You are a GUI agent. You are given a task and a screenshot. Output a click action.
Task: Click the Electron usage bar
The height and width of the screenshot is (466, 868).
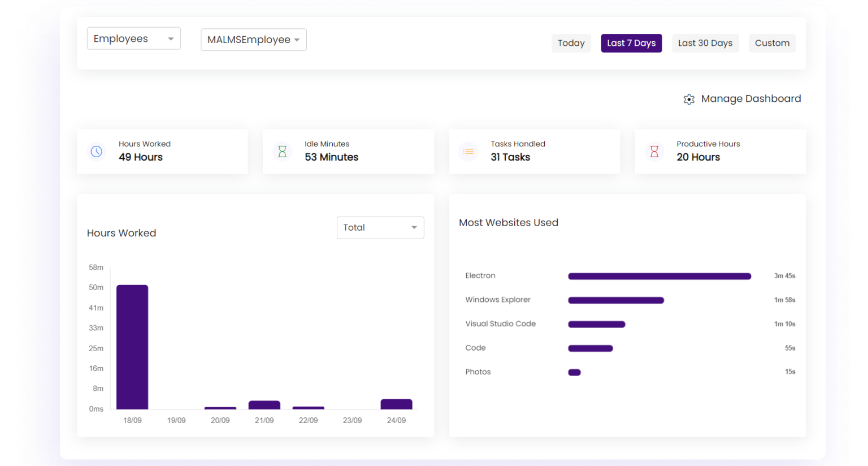pos(659,276)
